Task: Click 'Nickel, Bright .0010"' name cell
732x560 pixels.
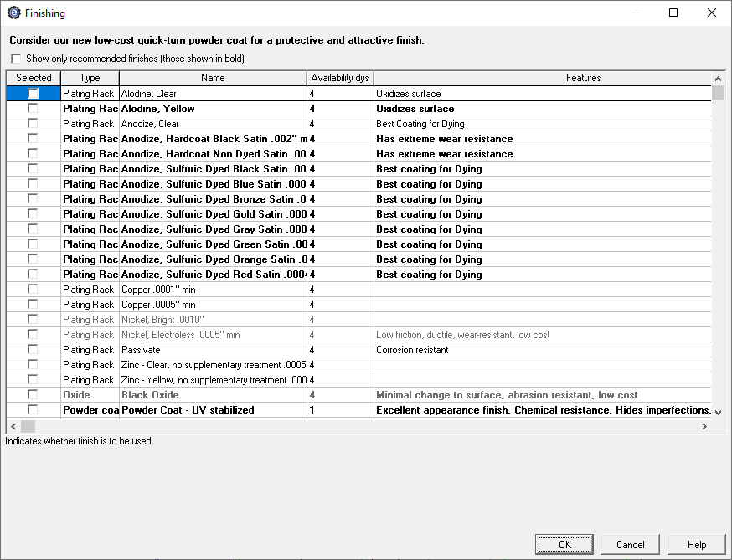Action: (213, 320)
